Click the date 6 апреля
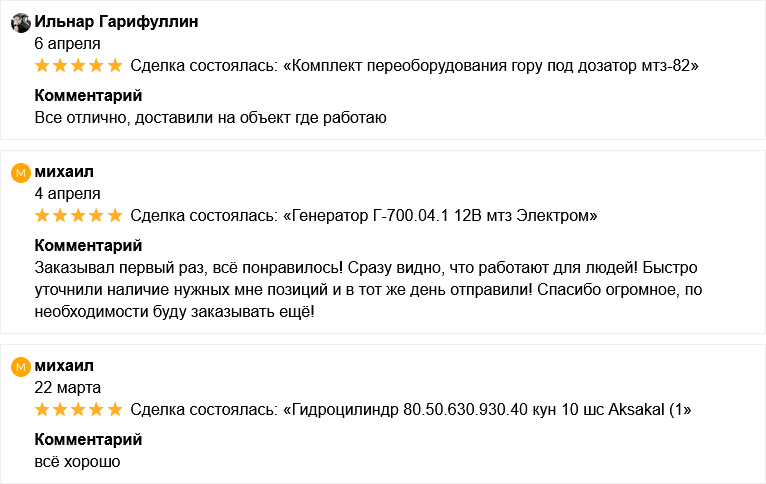 (x=67, y=43)
